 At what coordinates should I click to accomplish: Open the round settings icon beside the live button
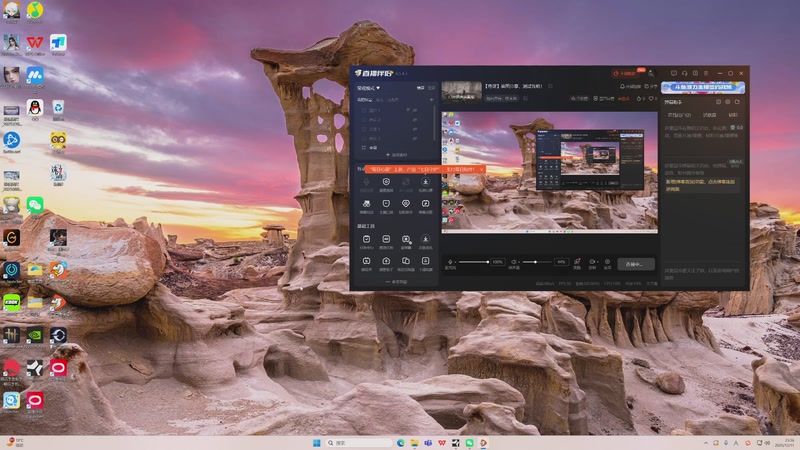pos(607,262)
